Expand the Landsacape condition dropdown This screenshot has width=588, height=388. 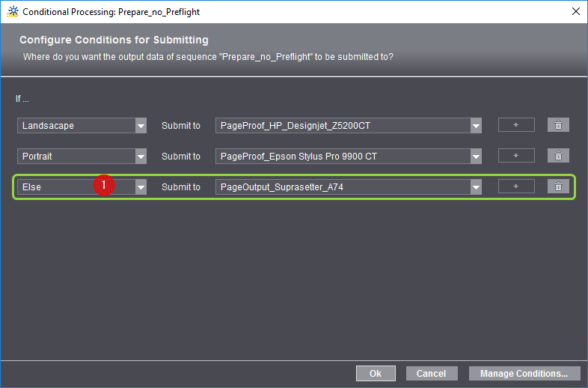[141, 126]
